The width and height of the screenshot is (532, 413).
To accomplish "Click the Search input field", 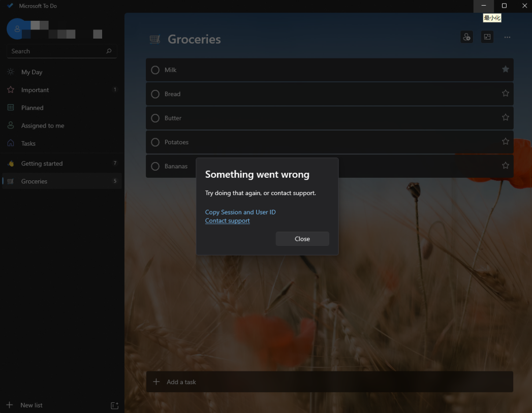I will [x=56, y=51].
